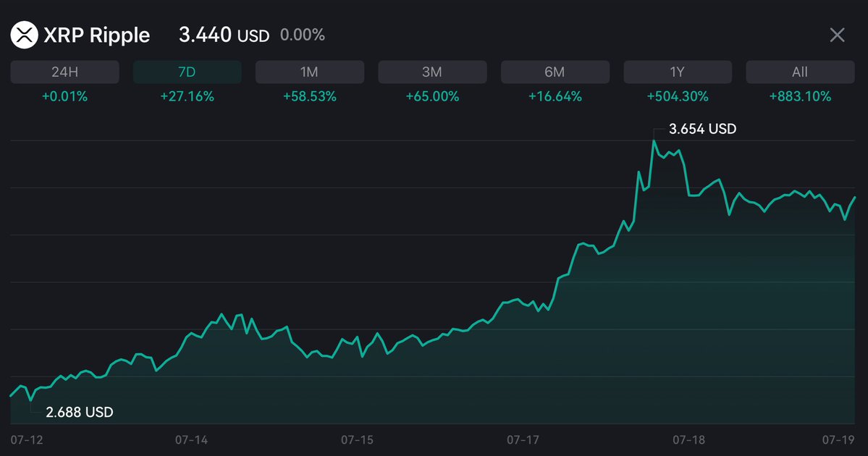Click the 07-17 date axis label
Image resolution: width=868 pixels, height=456 pixels.
click(523, 440)
